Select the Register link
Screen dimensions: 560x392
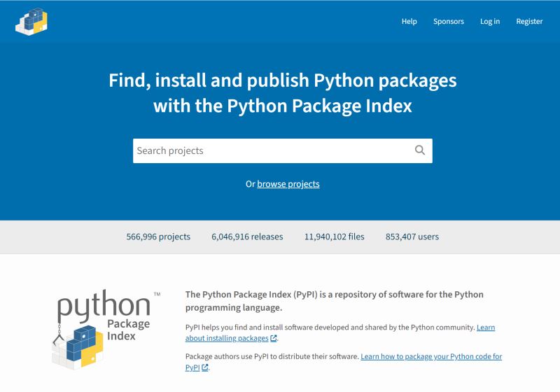[x=529, y=22]
